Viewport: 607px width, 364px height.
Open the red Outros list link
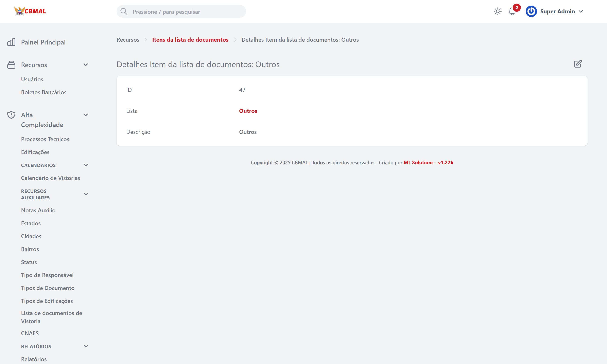pyautogui.click(x=248, y=111)
